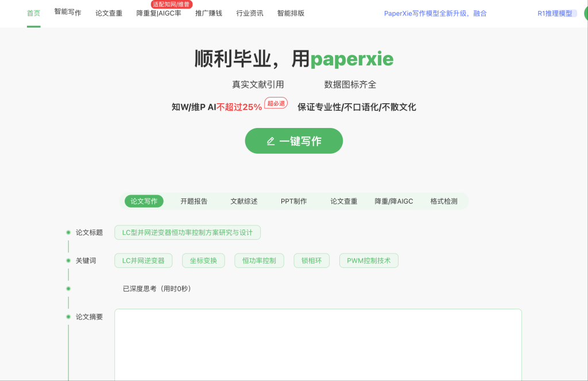This screenshot has height=381, width=588.
Task: Click the pencil icon on 一键写作
Action: (x=270, y=141)
